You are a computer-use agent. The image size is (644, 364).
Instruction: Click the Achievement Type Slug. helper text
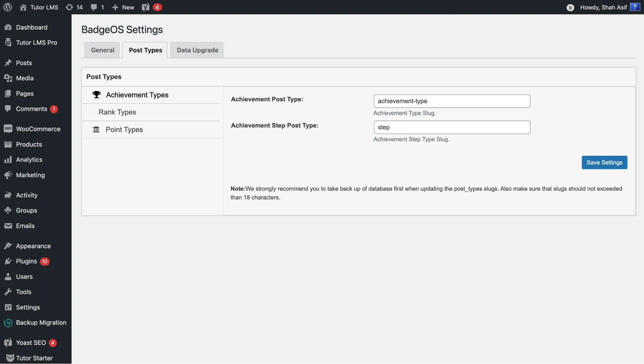click(x=404, y=113)
